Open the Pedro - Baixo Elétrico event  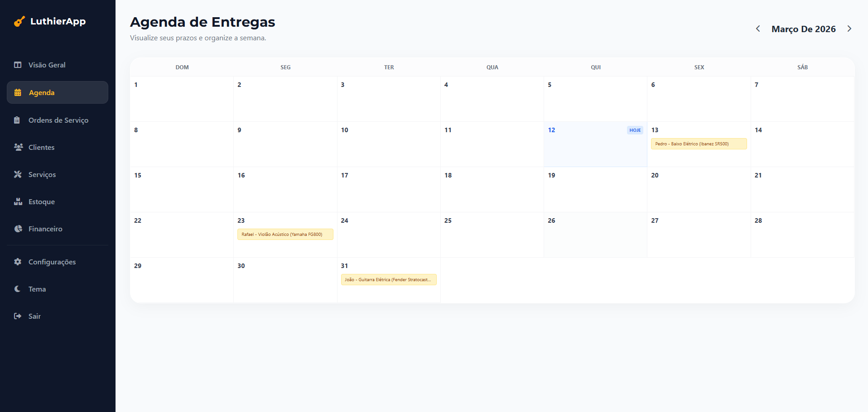(699, 144)
